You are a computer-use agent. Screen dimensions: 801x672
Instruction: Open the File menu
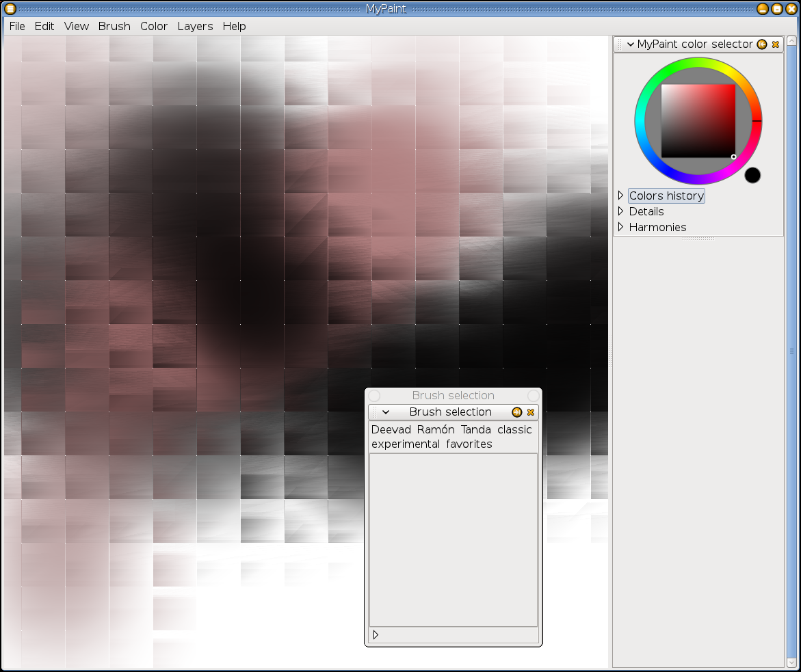tap(17, 26)
